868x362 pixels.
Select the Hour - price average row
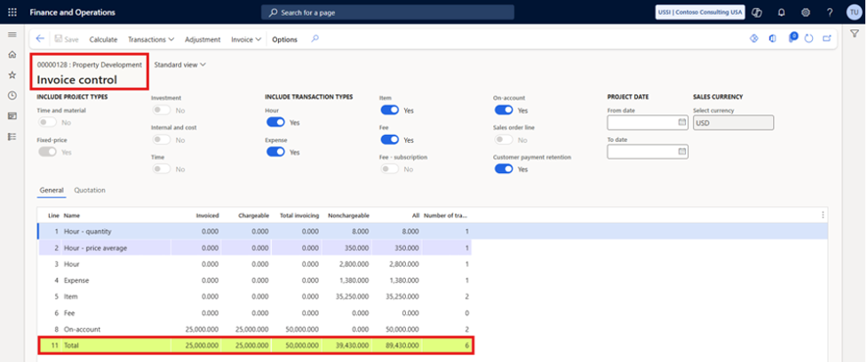[255, 248]
